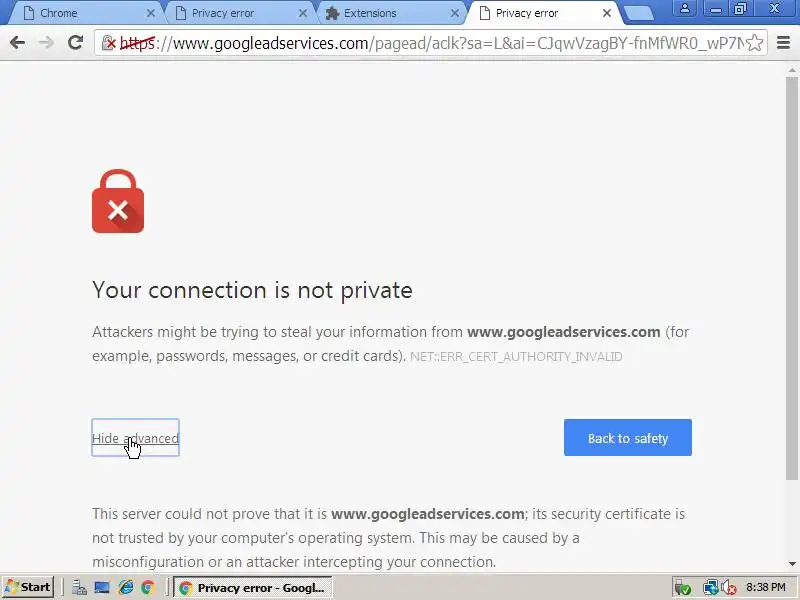Viewport: 800px width, 600px height.
Task: Open the Chrome hamburger menu
Action: coord(783,43)
